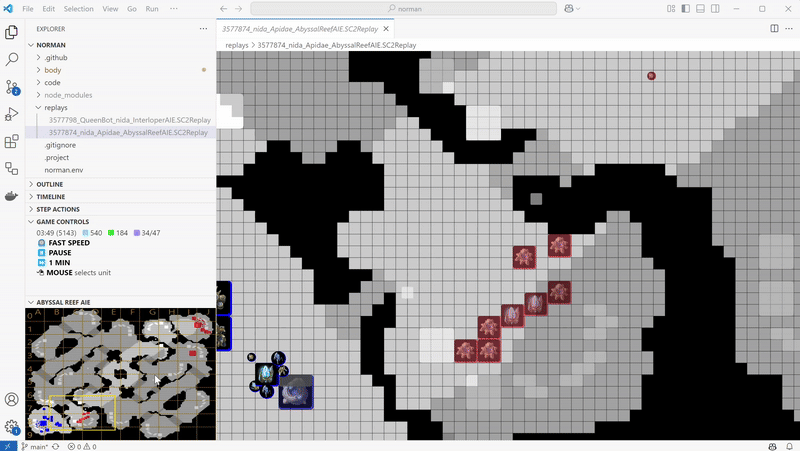Click the notifications bell in status bar

click(789, 446)
